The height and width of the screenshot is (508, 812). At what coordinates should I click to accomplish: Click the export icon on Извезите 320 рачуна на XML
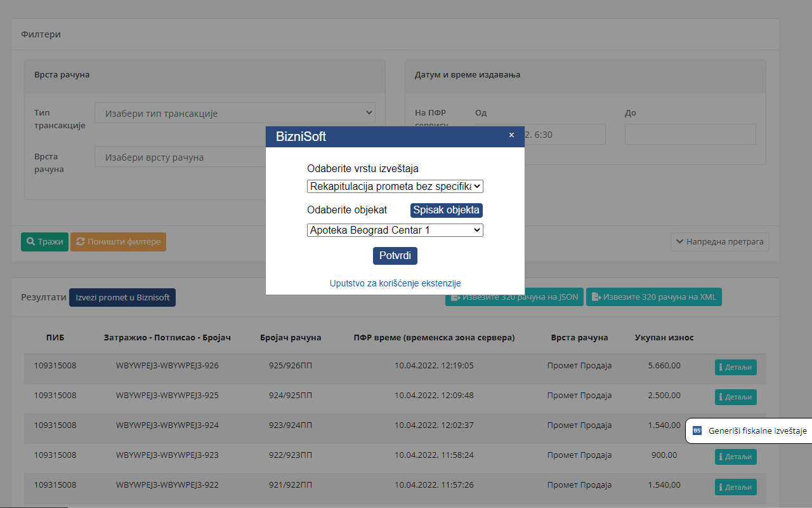tap(595, 297)
